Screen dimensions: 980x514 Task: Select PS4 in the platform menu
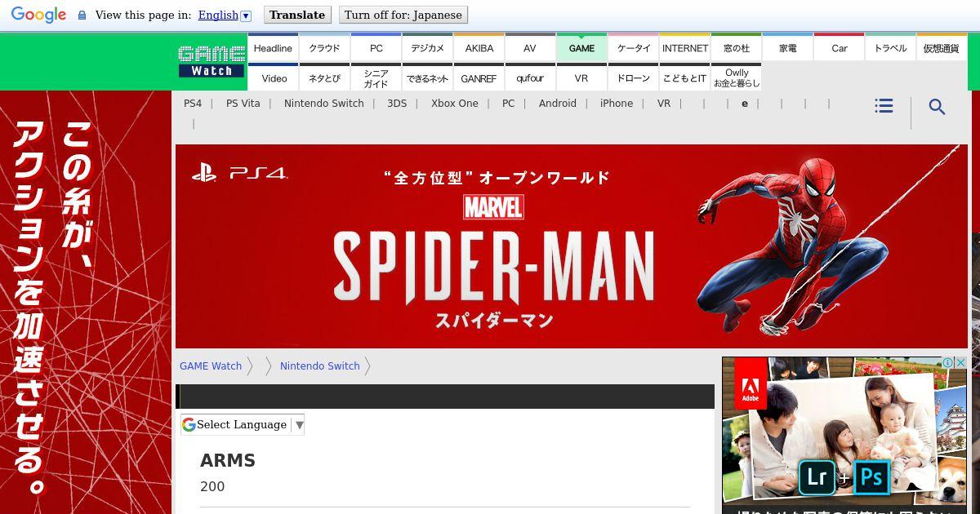pos(193,104)
